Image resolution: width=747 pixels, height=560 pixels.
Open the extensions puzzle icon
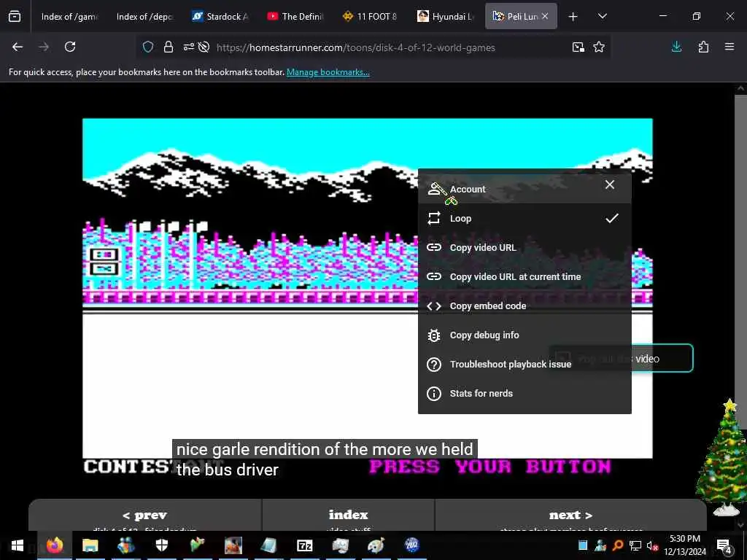pyautogui.click(x=703, y=47)
